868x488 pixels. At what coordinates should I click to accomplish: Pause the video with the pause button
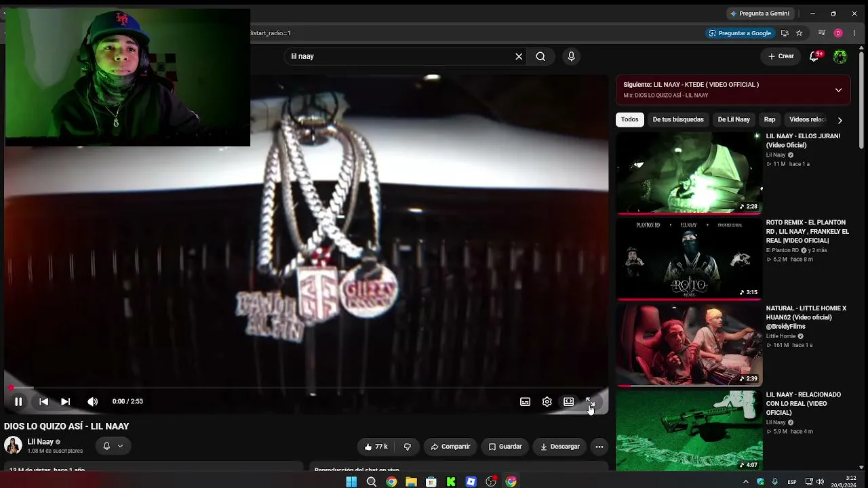(x=18, y=401)
